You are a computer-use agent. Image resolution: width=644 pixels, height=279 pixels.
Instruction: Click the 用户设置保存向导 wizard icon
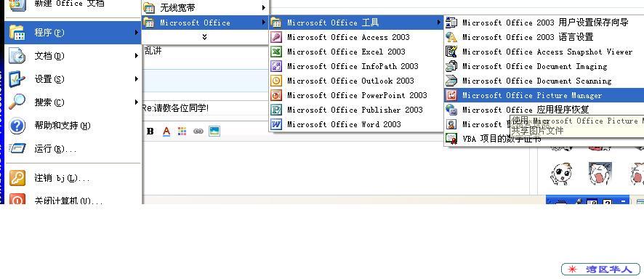pos(451,23)
